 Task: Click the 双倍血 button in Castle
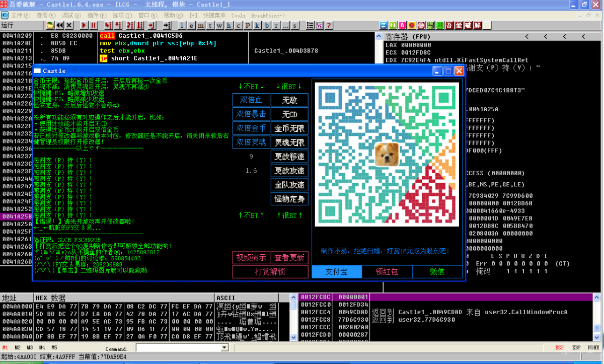tap(252, 100)
